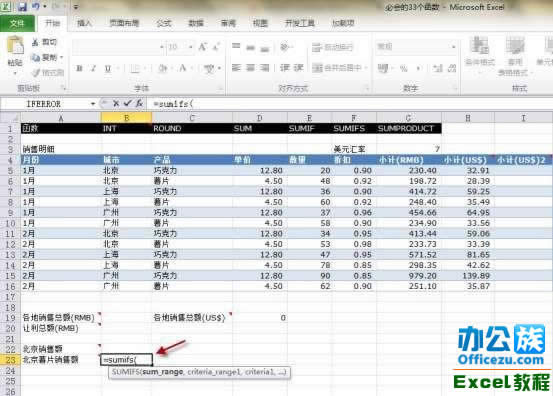Click the Comma Style icon
The height and width of the screenshot is (396, 553).
[x=419, y=68]
